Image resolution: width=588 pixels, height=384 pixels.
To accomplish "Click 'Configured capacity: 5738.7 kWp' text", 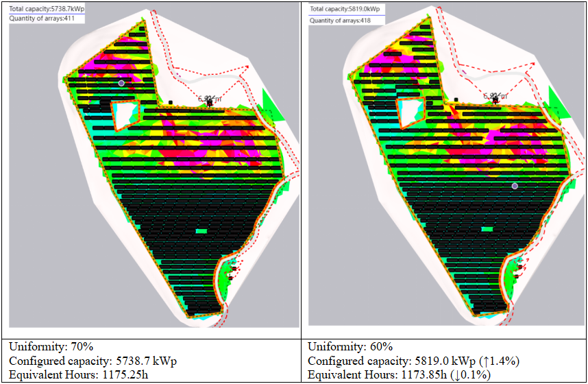I will click(x=93, y=361).
